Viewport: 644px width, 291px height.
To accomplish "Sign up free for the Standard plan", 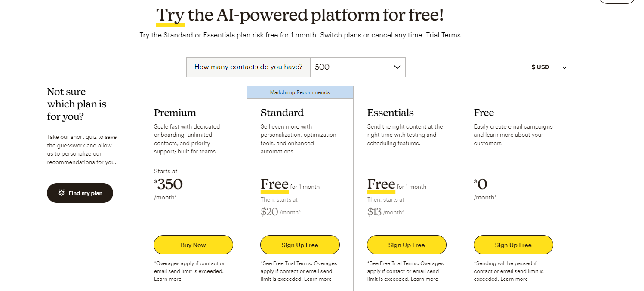I will [x=300, y=245].
